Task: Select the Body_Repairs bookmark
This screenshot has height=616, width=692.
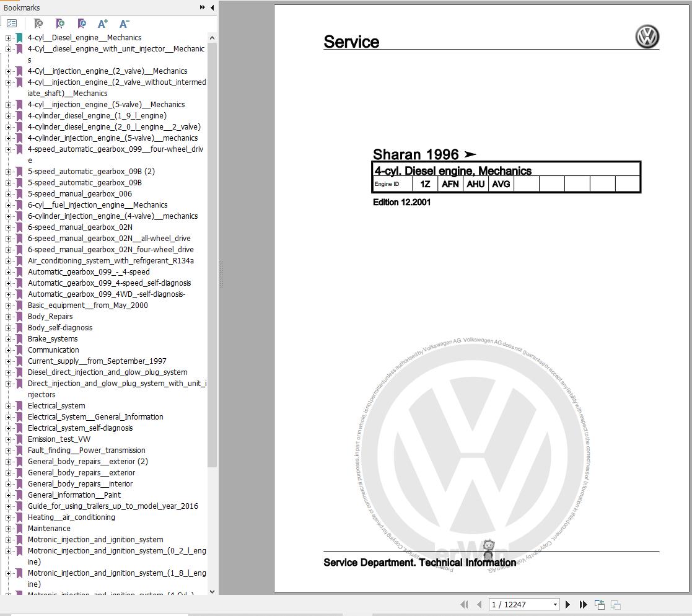Action: coord(50,317)
